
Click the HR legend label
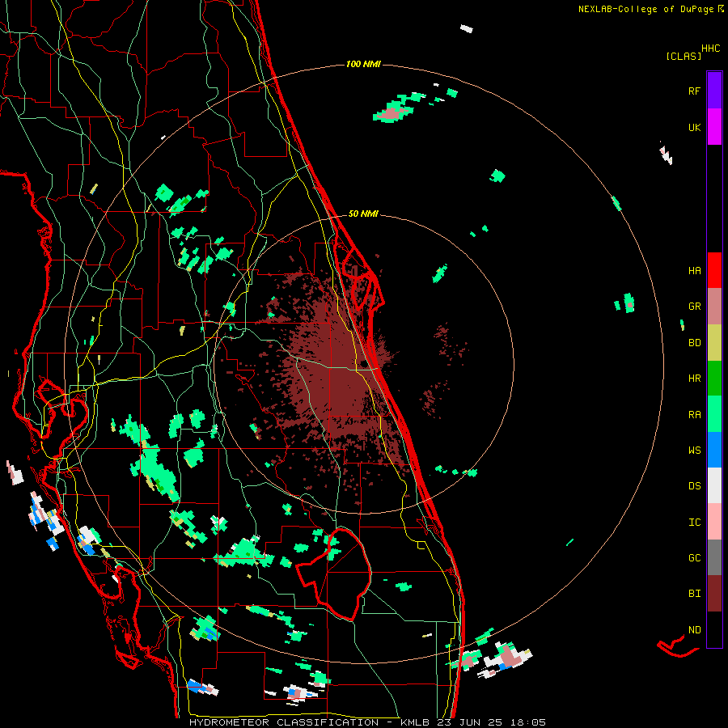click(x=695, y=379)
